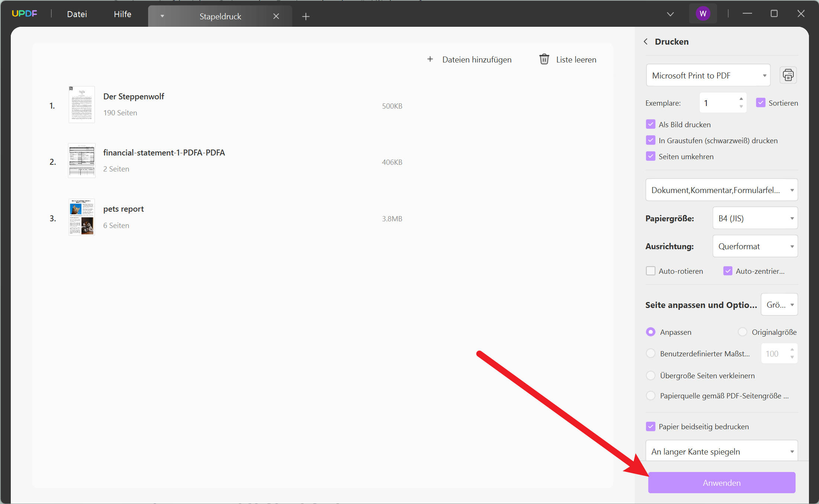Expand the Papiergröße B4 (JIS) dropdown
819x504 pixels.
tap(755, 218)
